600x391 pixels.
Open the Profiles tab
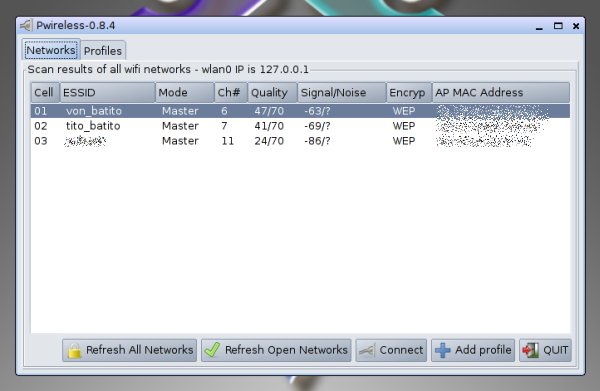click(x=103, y=51)
